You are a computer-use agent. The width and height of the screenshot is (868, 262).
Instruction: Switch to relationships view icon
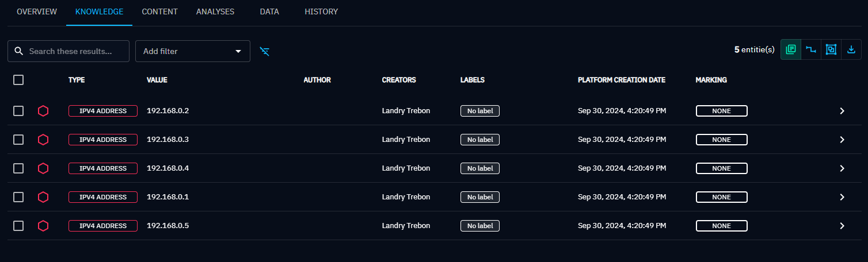point(811,50)
